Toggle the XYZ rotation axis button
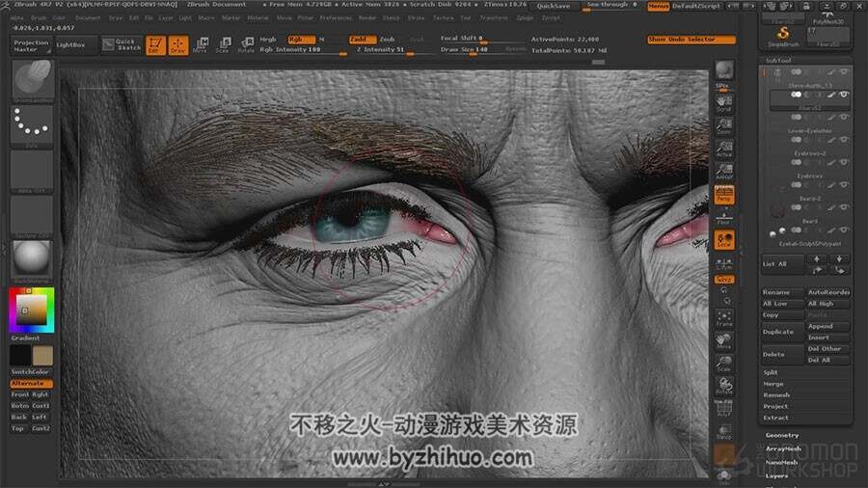The width and height of the screenshot is (868, 488). [x=724, y=280]
